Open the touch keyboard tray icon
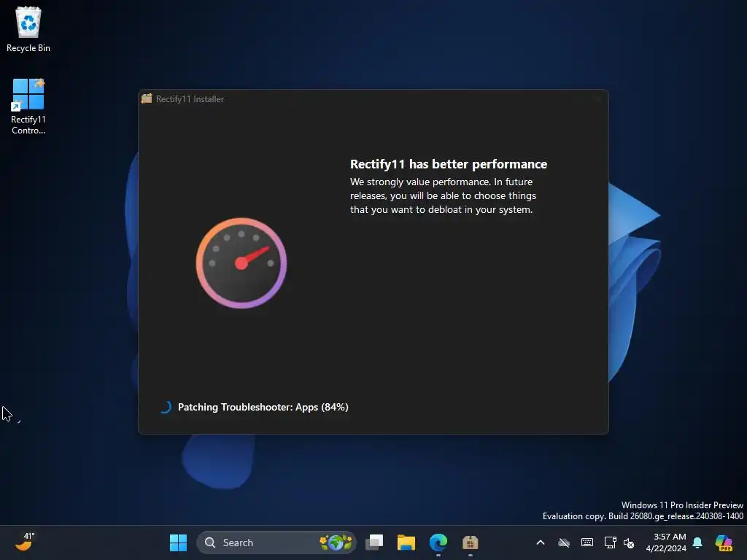Image resolution: width=747 pixels, height=560 pixels. click(x=587, y=542)
